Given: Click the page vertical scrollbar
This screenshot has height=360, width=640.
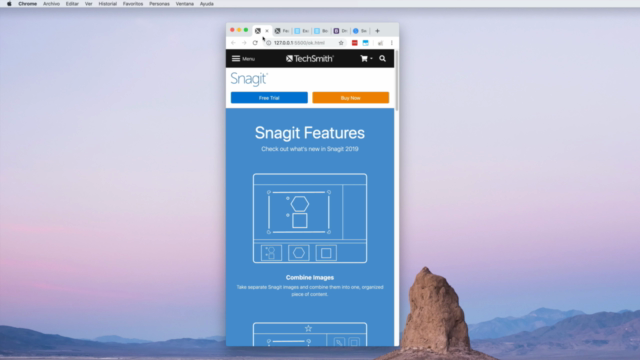Looking at the screenshot, I should [x=396, y=80].
